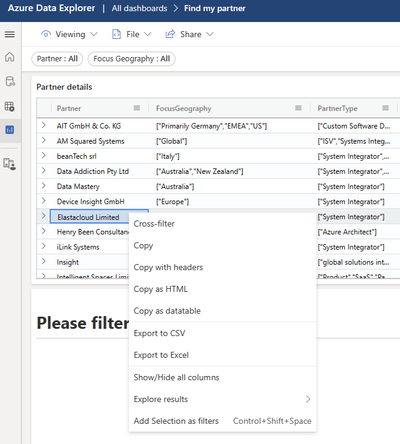Choose Add Selection as filters
This screenshot has height=444, width=400.
tap(222, 421)
